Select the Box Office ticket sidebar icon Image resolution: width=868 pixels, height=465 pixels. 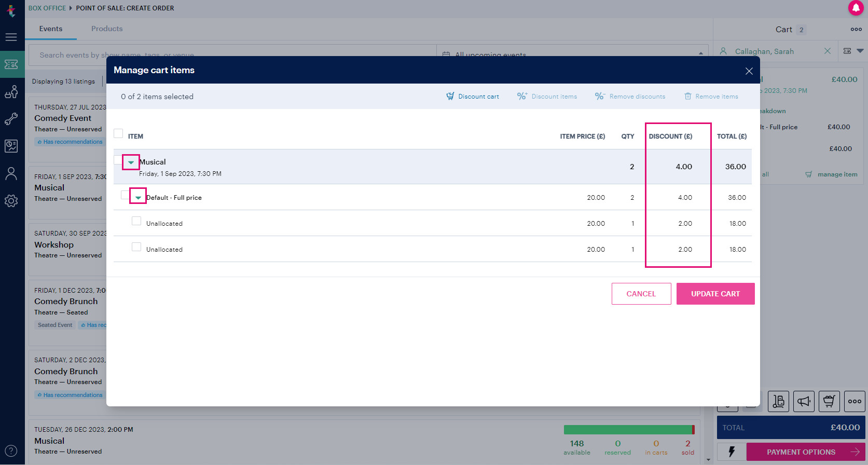coord(11,64)
